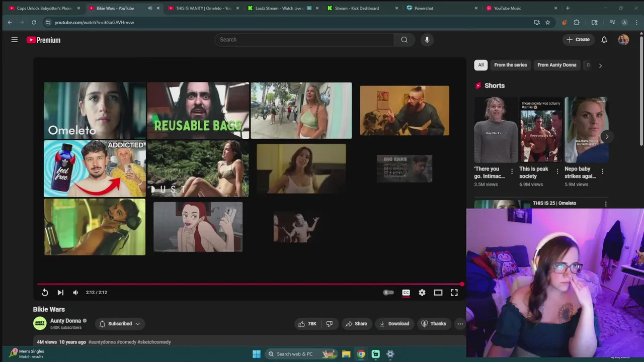This screenshot has height=362, width=644.
Task: Enter full screen mode
Action: [454, 293]
